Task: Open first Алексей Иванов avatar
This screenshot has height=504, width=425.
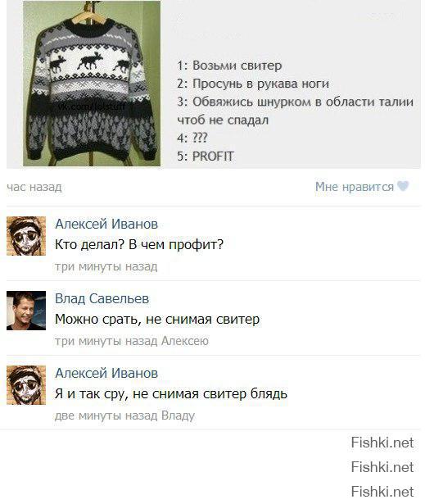Action: point(26,236)
